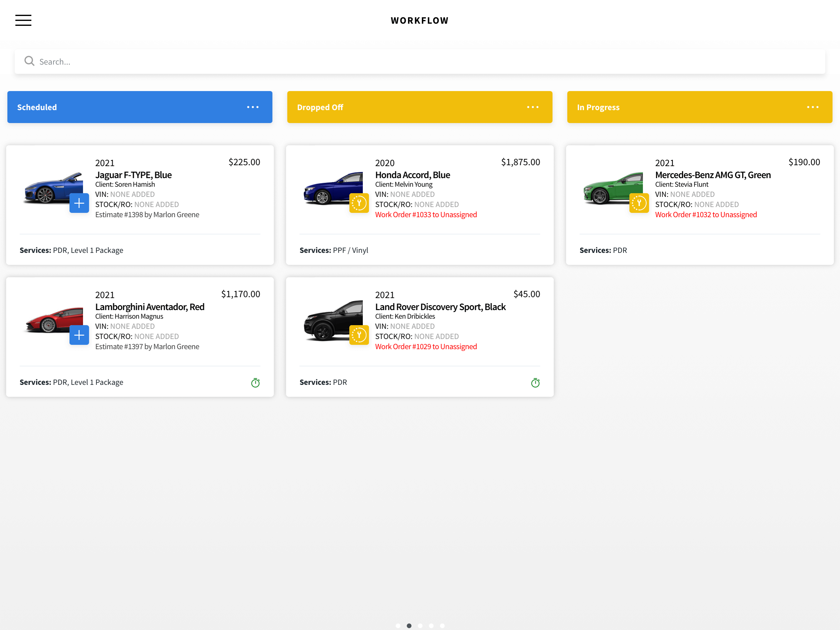Click the green timer icon on Lamborghini card
The height and width of the screenshot is (630, 840).
coord(256,383)
